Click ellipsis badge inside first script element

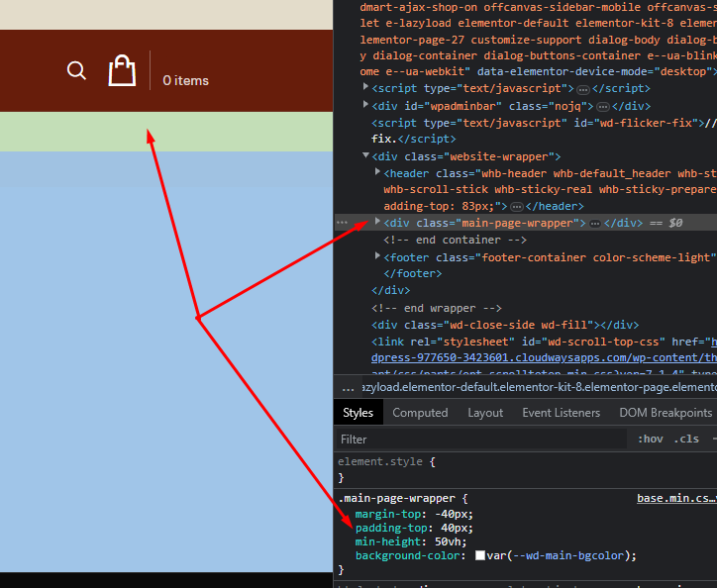click(583, 90)
